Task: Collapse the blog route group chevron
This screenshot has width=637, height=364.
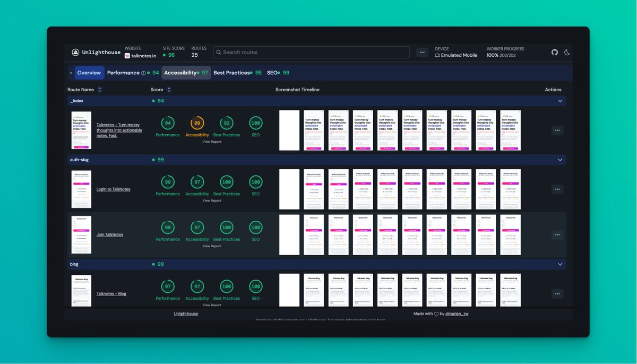Action: (x=559, y=264)
